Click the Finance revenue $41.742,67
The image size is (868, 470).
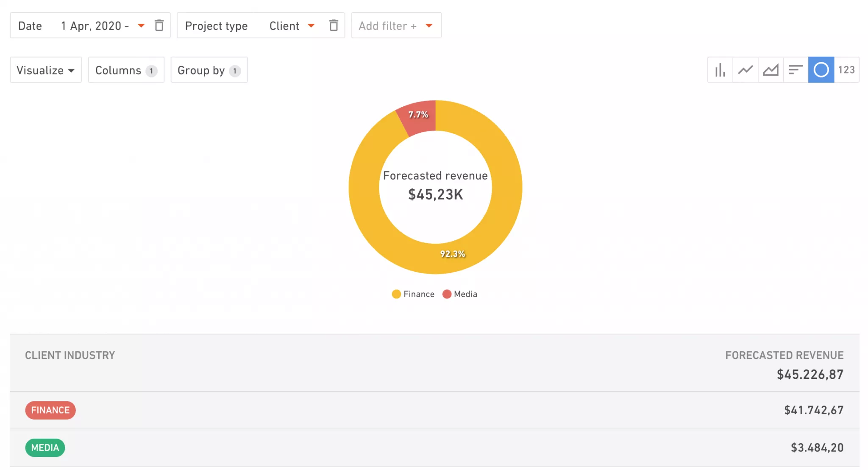[x=814, y=410]
